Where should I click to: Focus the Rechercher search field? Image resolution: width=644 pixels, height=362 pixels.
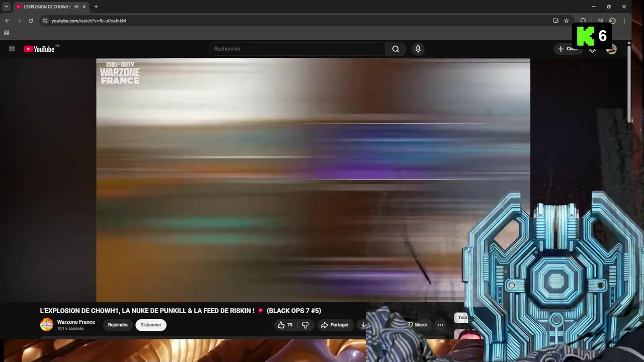point(297,49)
